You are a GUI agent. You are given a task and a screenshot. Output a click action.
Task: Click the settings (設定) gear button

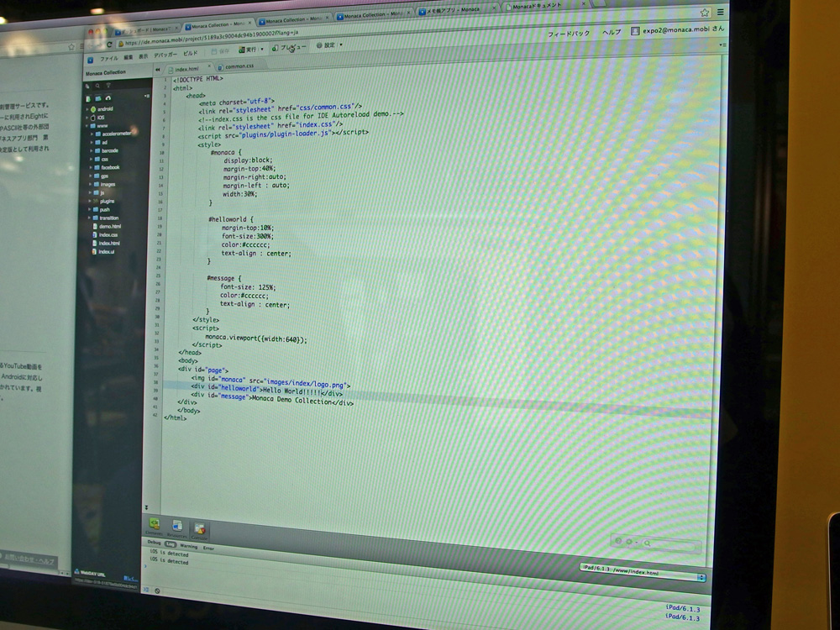coord(325,45)
